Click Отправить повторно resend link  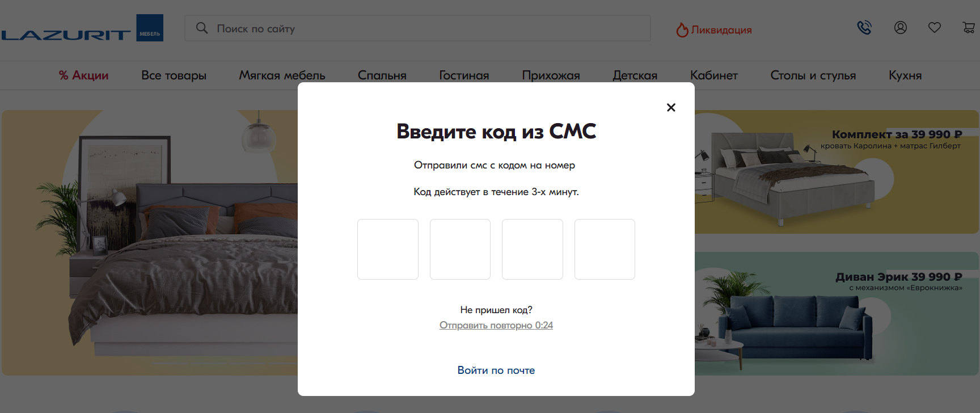(x=496, y=325)
